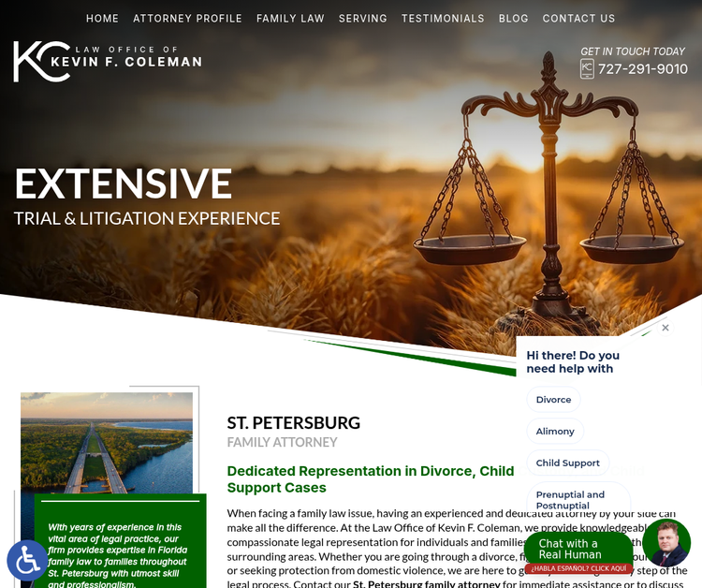Click the St. Petersburg heading
Viewport: 702px width, 588px height.
click(294, 423)
